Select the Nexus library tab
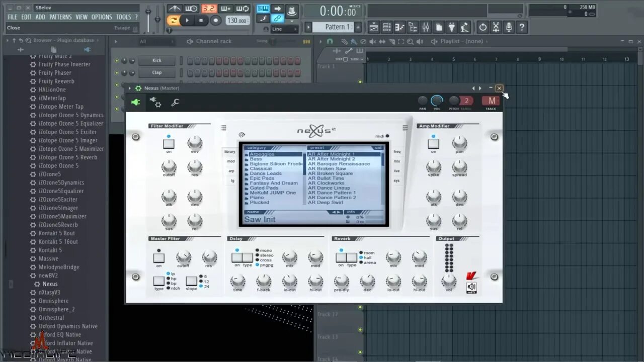 click(230, 152)
